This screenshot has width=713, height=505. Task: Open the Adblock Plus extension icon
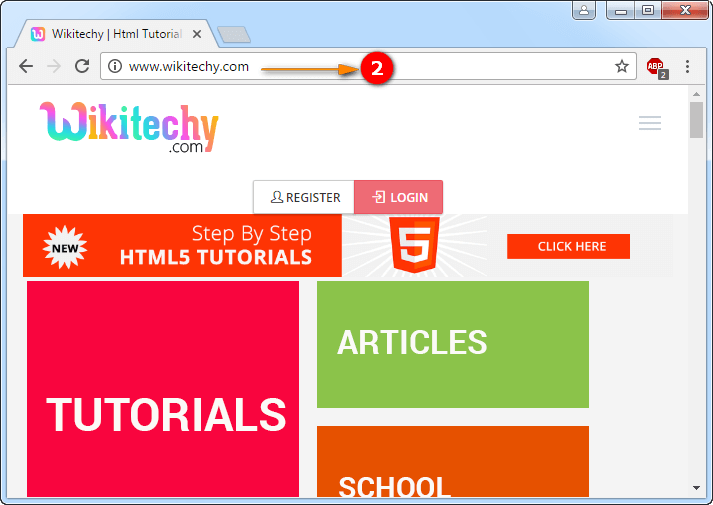[656, 67]
